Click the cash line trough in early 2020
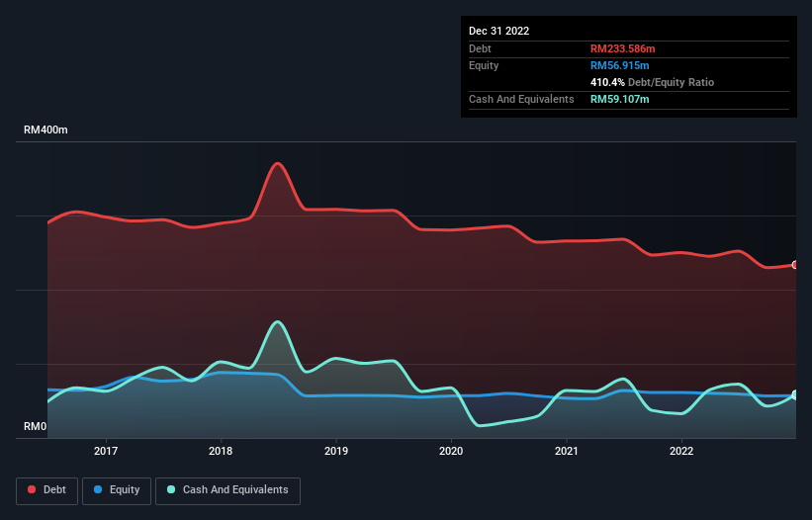Image resolution: width=812 pixels, height=520 pixels. point(479,425)
